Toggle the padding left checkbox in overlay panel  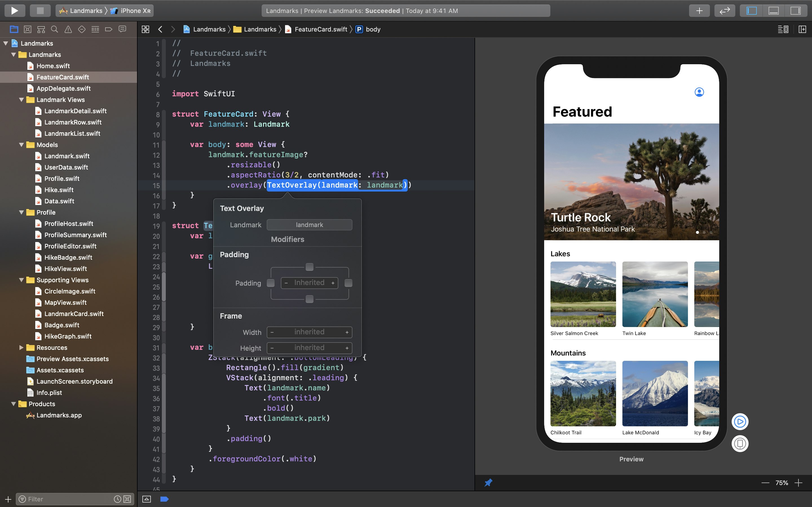coord(271,283)
